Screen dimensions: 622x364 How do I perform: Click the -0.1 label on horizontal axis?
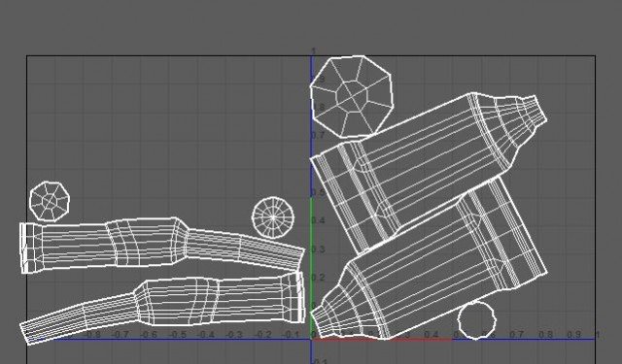pos(290,335)
